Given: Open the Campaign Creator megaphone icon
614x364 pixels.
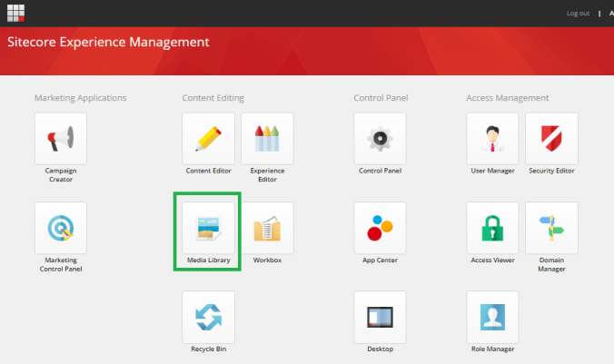Looking at the screenshot, I should [x=61, y=139].
